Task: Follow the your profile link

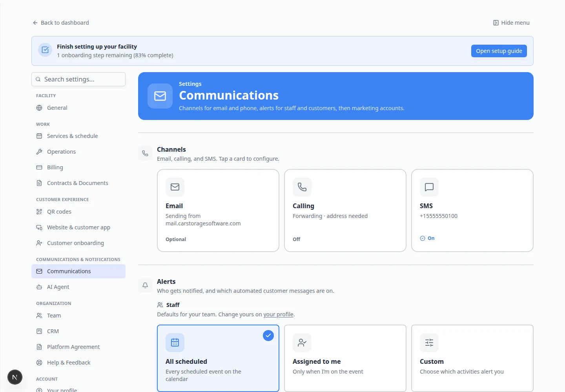Action: coord(278,314)
